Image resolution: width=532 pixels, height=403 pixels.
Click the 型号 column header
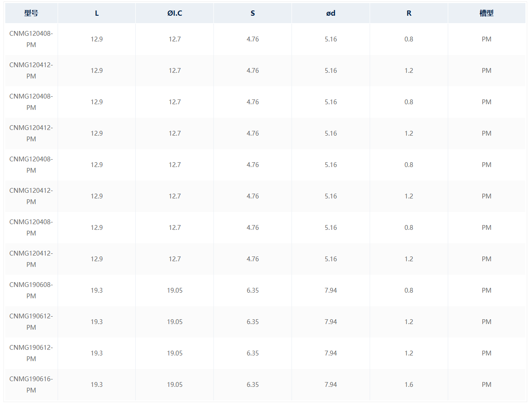pos(31,13)
